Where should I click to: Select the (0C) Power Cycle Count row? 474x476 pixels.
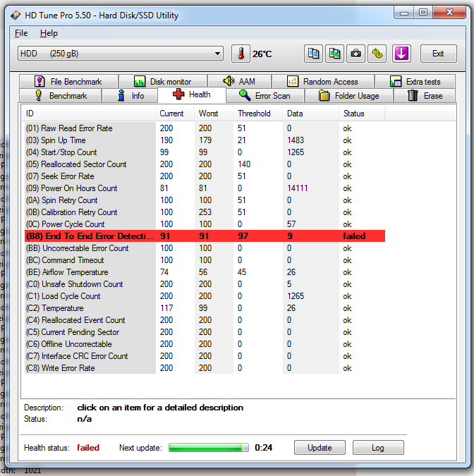[x=205, y=224]
